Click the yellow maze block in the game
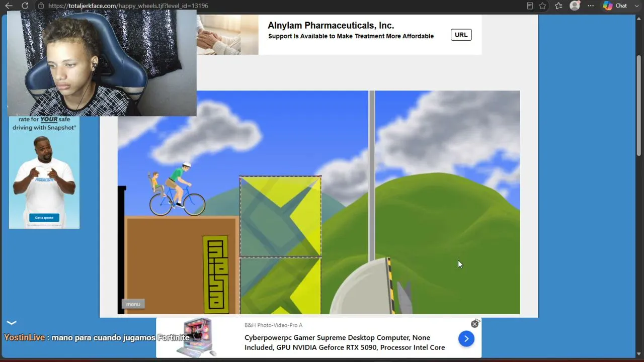Screen dimensions: 644x362 pos(215,275)
